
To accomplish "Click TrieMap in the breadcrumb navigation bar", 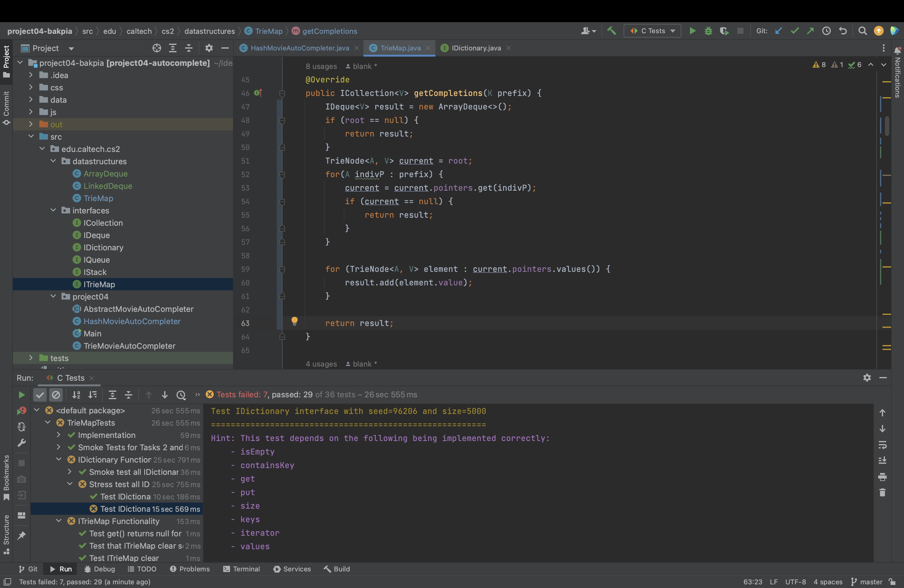I will (x=268, y=31).
